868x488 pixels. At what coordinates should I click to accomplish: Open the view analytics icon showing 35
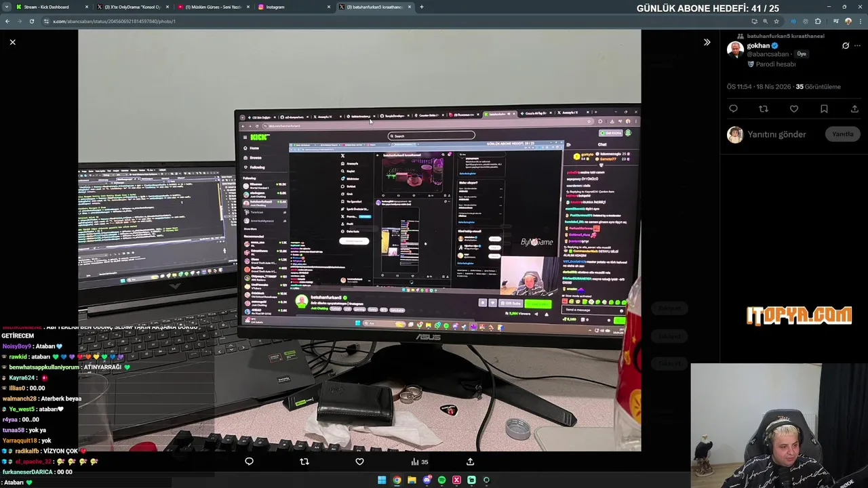(x=419, y=462)
